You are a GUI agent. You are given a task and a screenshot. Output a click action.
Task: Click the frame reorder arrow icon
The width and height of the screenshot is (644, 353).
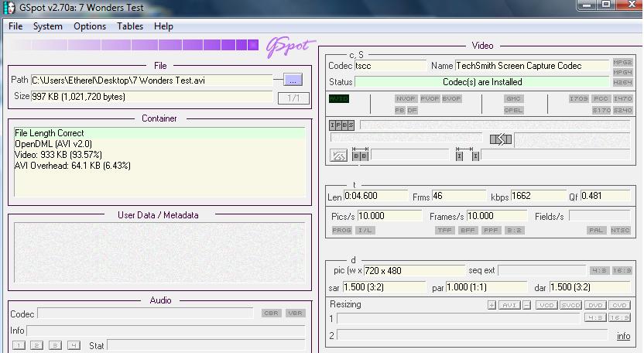(x=501, y=139)
